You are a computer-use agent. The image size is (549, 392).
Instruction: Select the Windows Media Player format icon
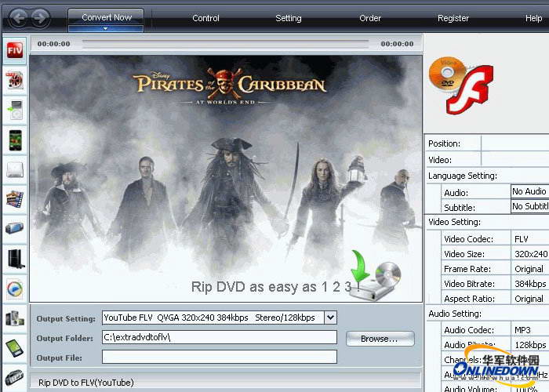point(15,289)
